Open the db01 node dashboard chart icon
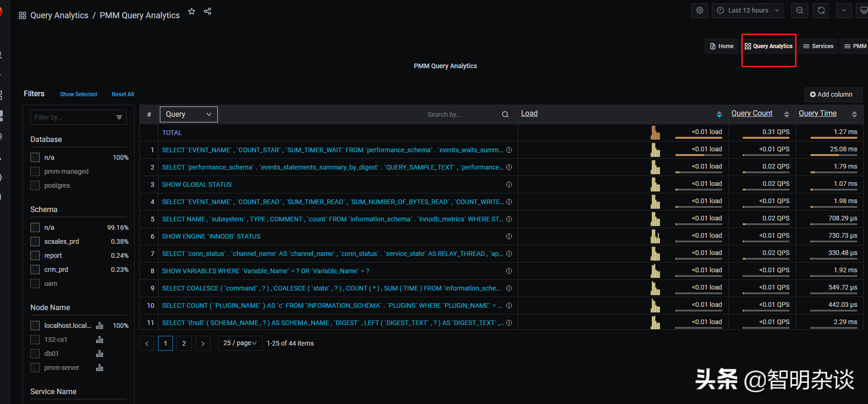Image resolution: width=868 pixels, height=404 pixels. (100, 354)
